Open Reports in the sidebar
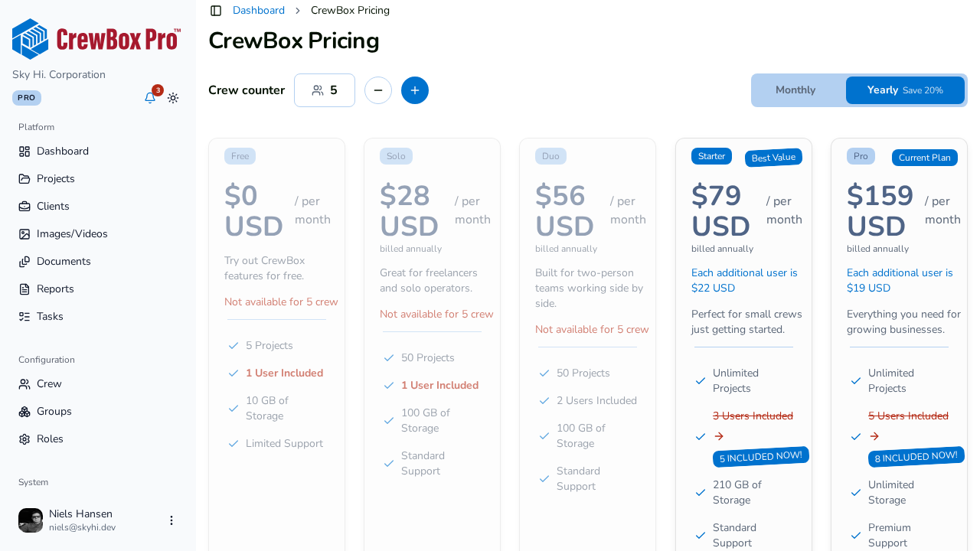The image size is (980, 551). click(98, 289)
